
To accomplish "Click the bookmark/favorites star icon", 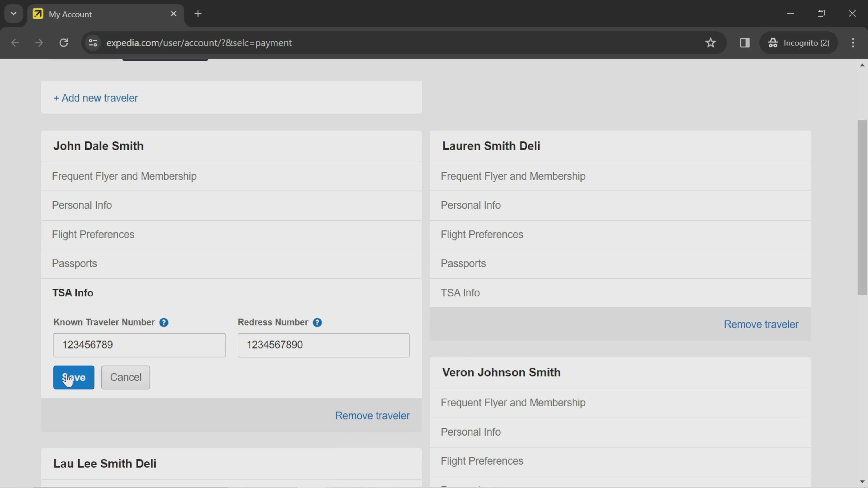I will tap(711, 42).
